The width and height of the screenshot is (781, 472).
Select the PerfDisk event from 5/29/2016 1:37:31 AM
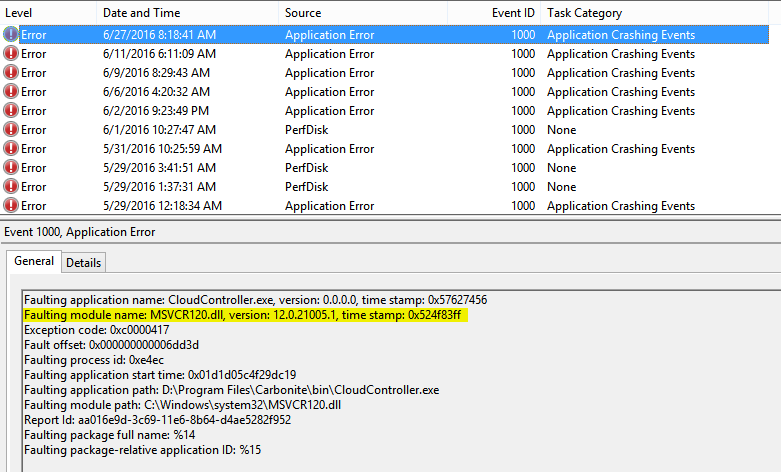pos(306,187)
